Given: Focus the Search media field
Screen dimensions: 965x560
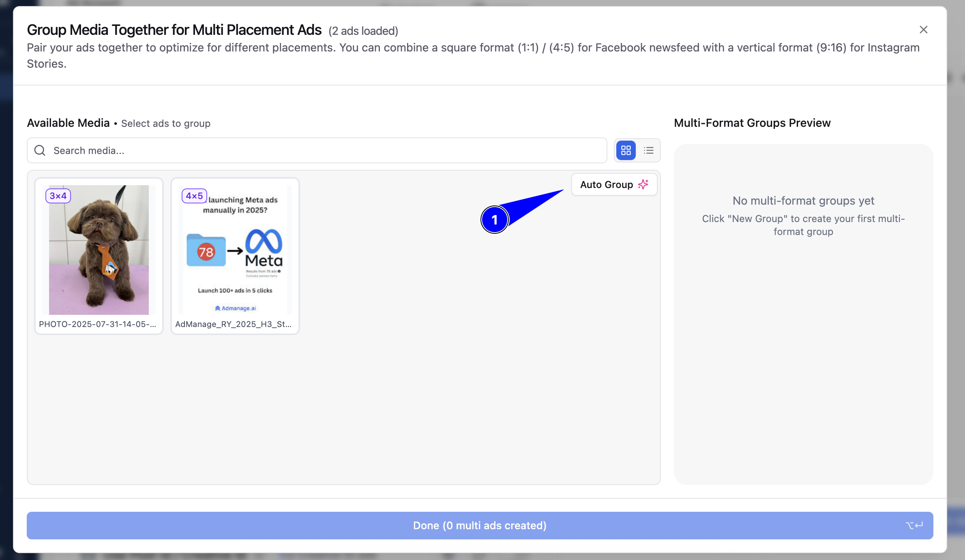Looking at the screenshot, I should (x=317, y=150).
